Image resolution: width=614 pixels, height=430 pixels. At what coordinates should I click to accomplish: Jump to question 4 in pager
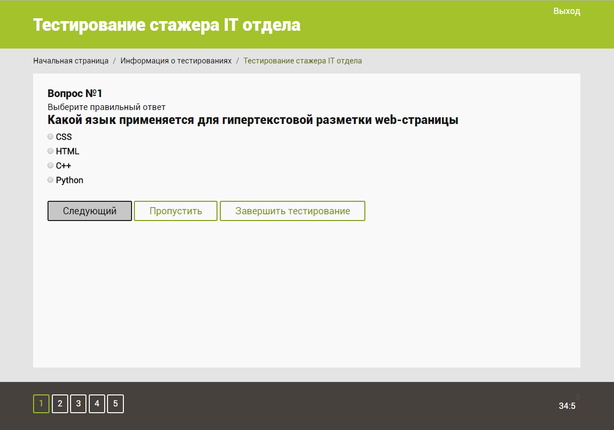click(x=97, y=404)
